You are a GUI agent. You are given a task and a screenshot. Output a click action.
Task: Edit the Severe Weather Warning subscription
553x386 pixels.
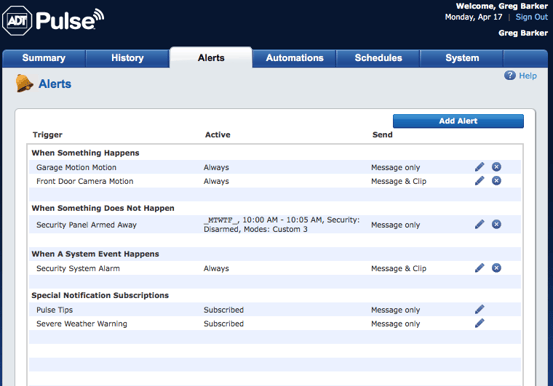(x=479, y=323)
